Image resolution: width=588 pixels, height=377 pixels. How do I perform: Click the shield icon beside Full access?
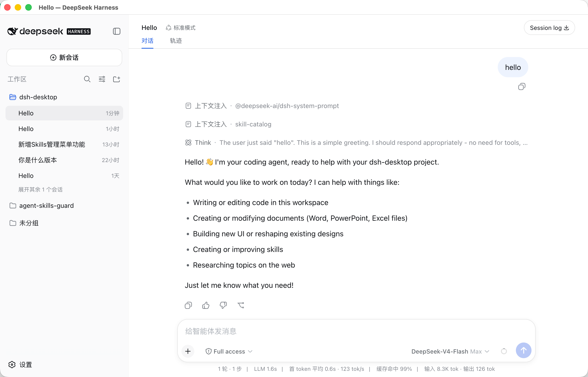pyautogui.click(x=208, y=351)
